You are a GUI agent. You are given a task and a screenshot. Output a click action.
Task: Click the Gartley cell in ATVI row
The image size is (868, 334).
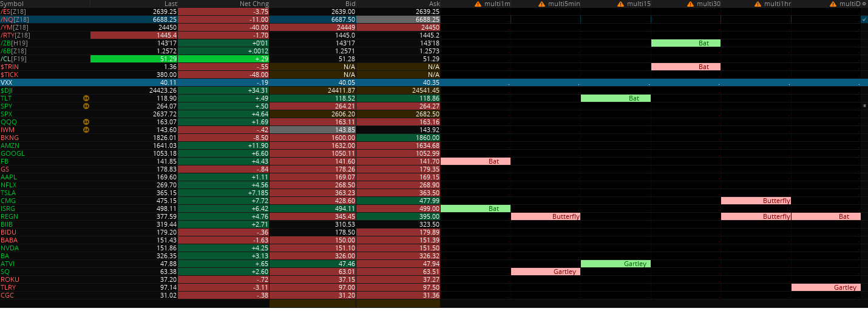(615, 264)
